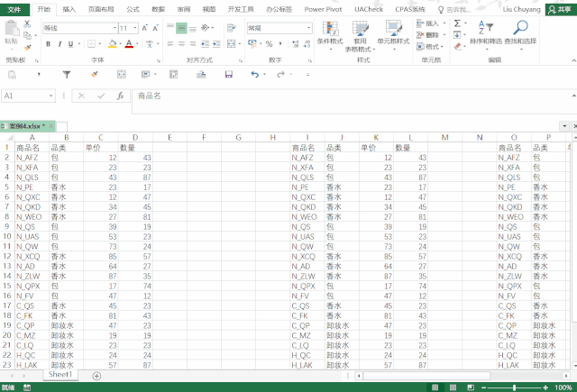Switch to the Insert ribbon tab
The height and width of the screenshot is (392, 577).
69,9
